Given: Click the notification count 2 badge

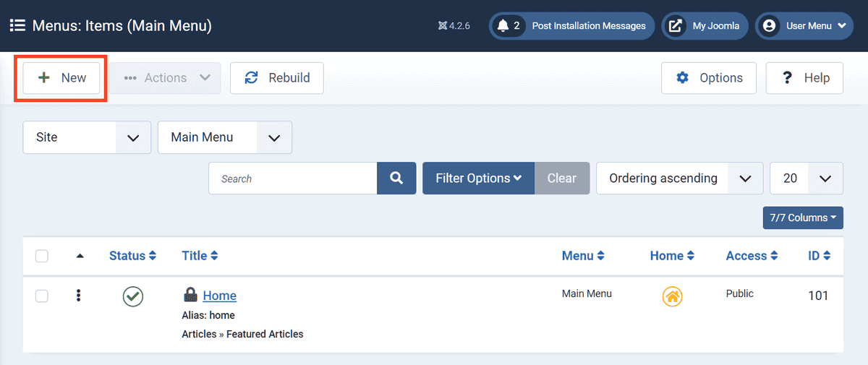Looking at the screenshot, I should tap(516, 26).
